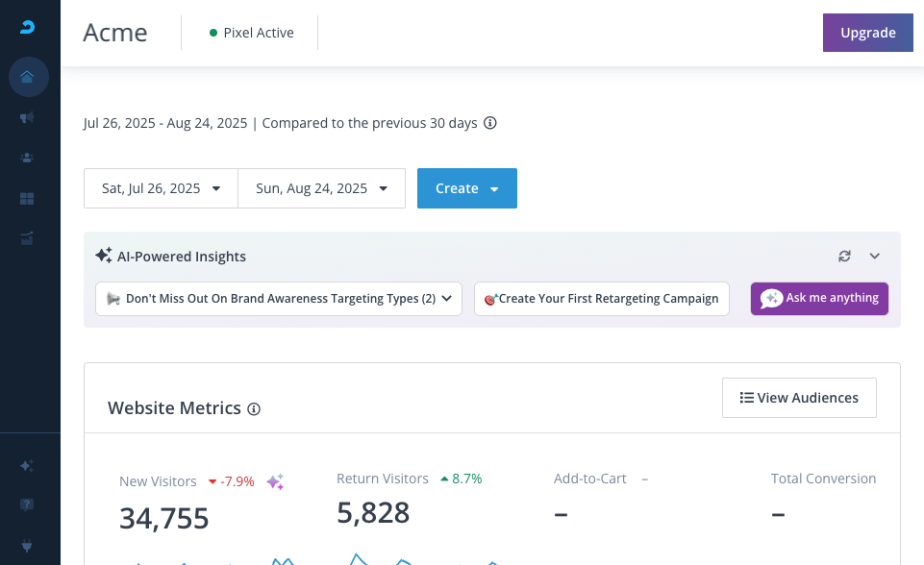Click the Upgrade button
Image resolution: width=924 pixels, height=565 pixels.
coord(867,33)
